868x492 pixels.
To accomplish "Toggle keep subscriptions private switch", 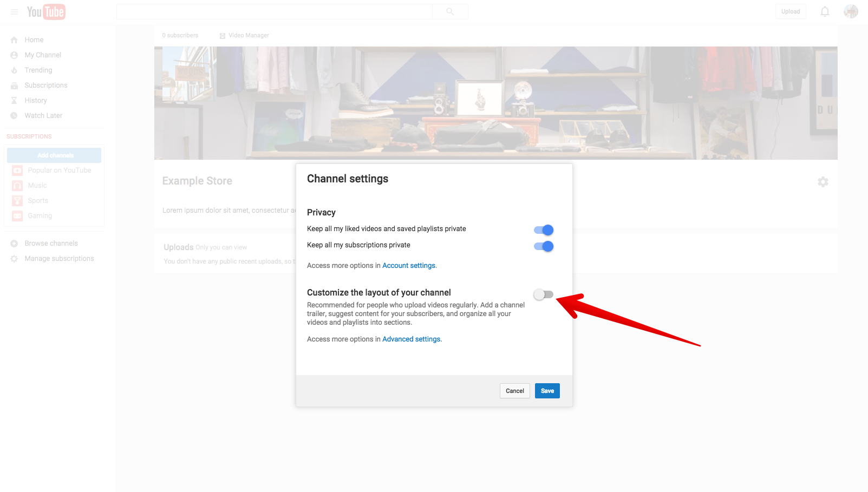I will 544,246.
